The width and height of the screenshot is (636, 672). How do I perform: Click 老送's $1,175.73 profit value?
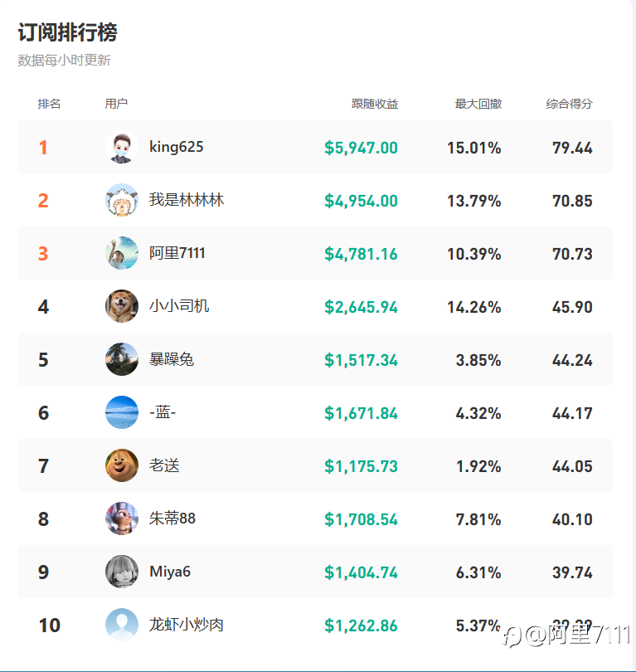coord(361,466)
